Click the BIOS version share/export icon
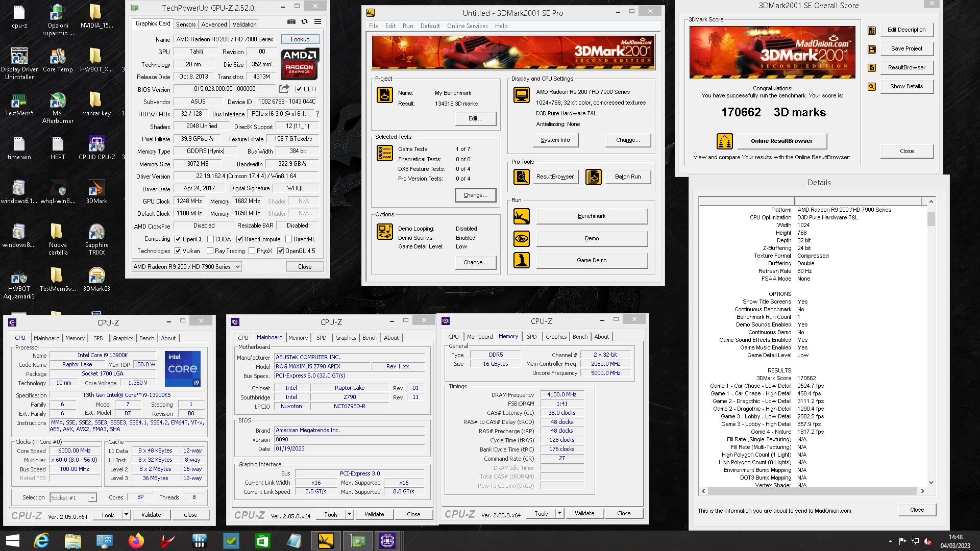The image size is (980, 551). point(284,89)
